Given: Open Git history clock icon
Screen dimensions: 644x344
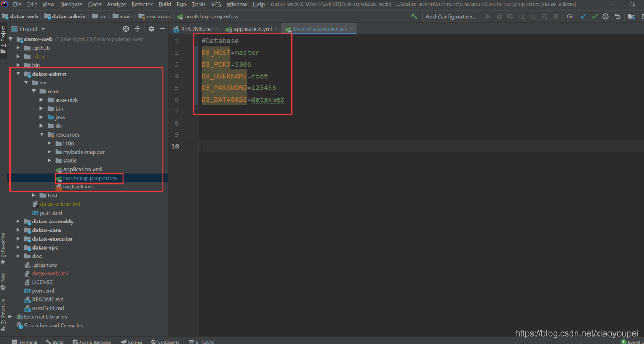Looking at the screenshot, I should [x=606, y=17].
